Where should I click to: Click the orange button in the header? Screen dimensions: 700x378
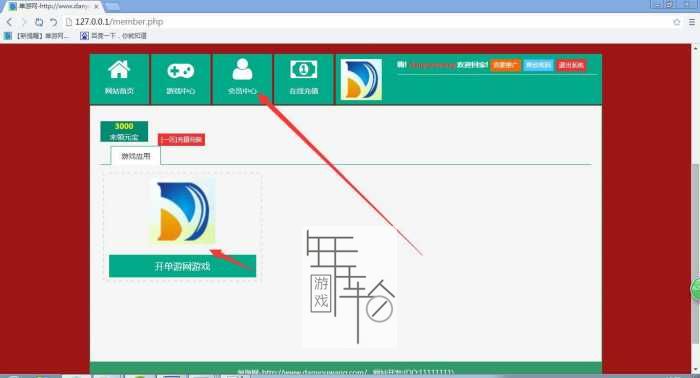[505, 65]
